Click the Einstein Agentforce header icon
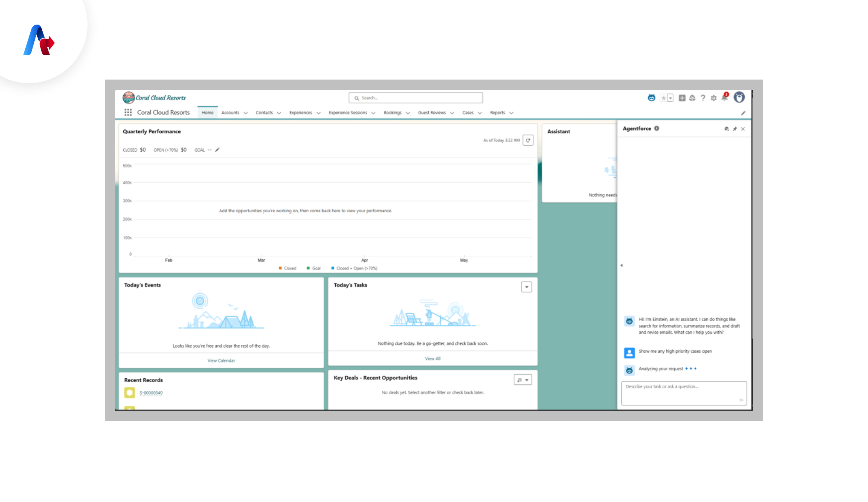Viewport: 868px width, 502px height. [x=651, y=98]
